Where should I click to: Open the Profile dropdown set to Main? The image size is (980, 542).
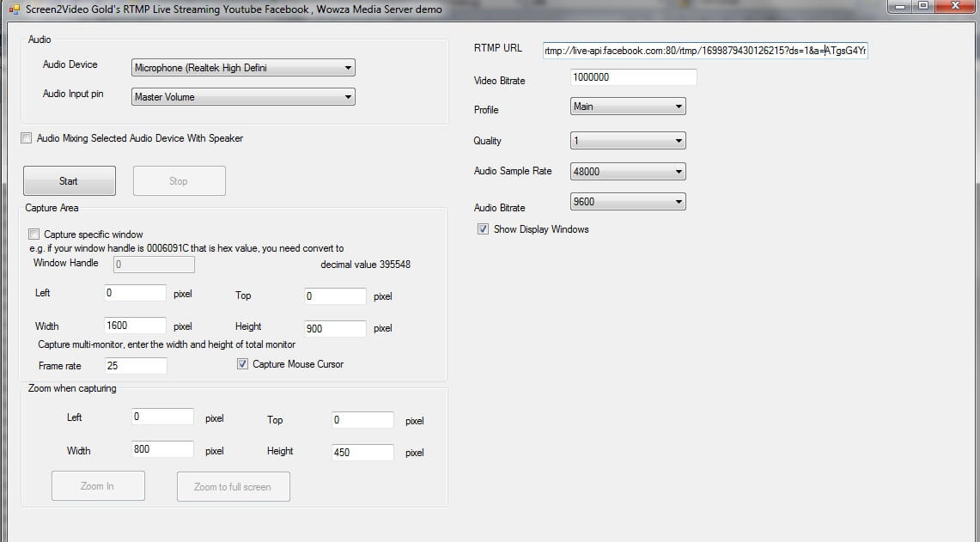[628, 107]
